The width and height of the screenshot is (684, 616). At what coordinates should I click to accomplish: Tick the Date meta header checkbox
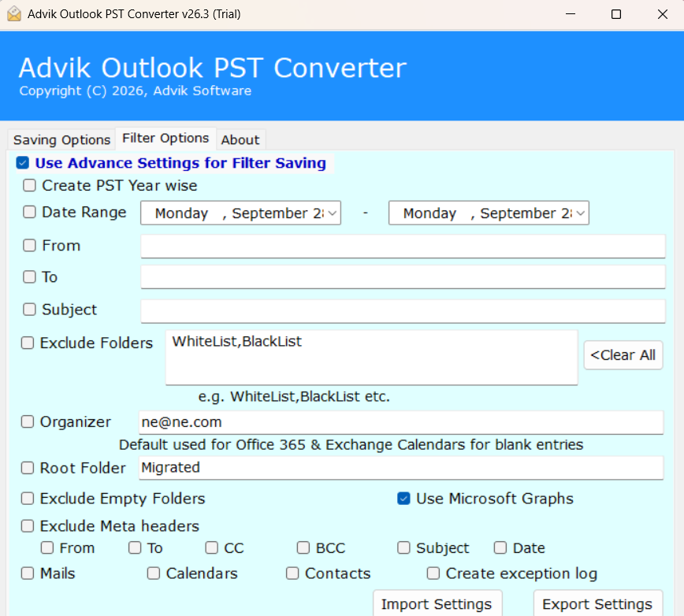coord(500,548)
